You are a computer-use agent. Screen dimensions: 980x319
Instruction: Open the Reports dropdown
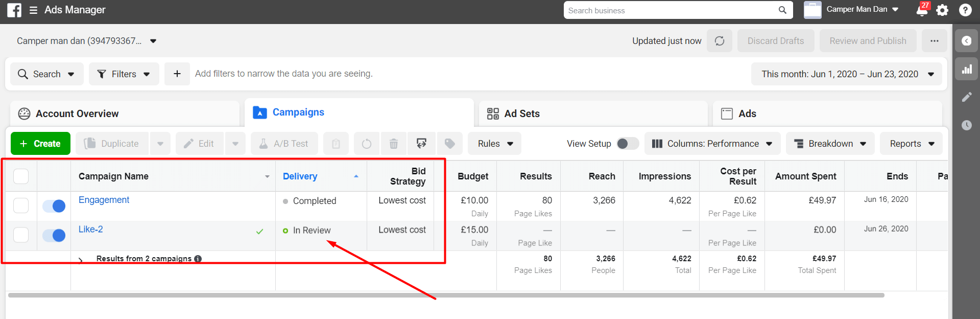tap(911, 144)
